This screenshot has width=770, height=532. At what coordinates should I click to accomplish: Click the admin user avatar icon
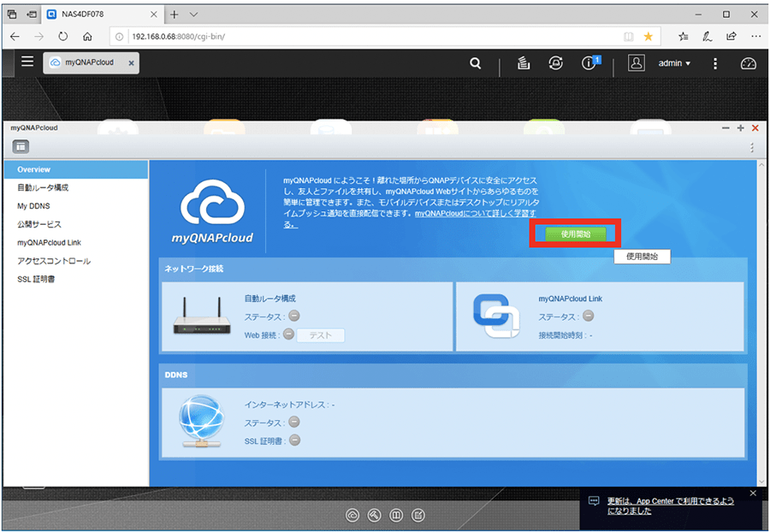coord(636,62)
